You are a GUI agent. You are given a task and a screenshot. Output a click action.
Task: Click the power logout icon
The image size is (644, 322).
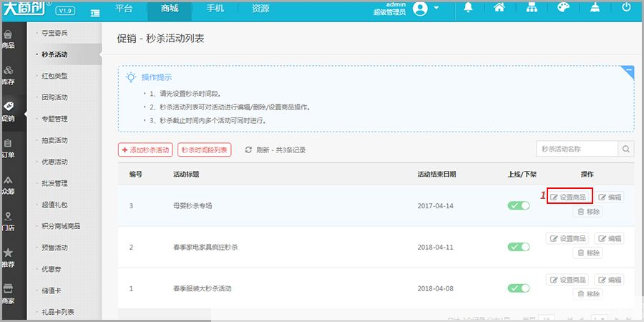tap(626, 7)
